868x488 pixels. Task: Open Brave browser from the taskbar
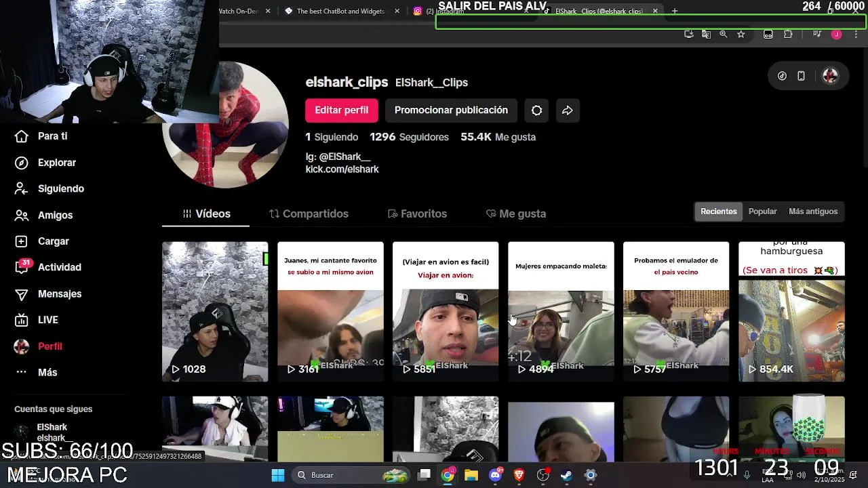coord(519,475)
